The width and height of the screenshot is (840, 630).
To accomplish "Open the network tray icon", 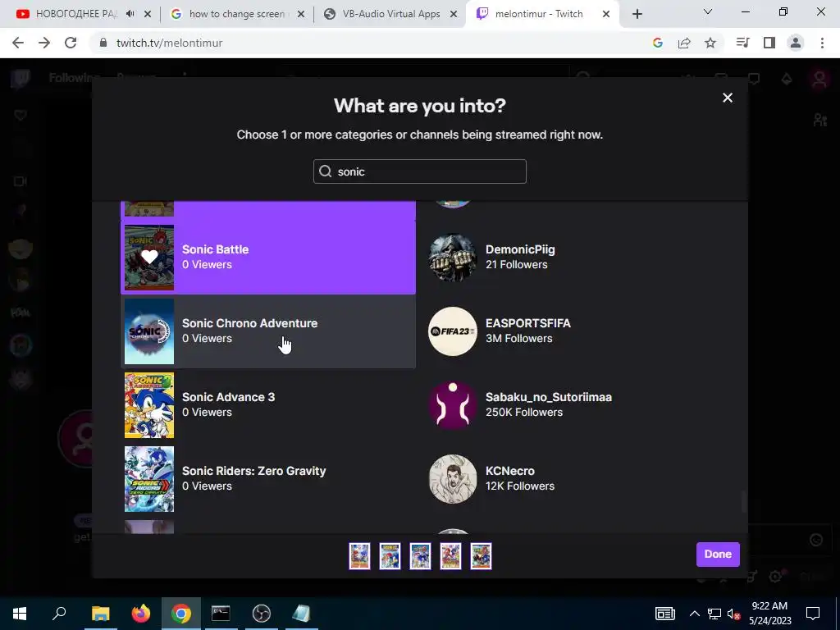I will 714,614.
